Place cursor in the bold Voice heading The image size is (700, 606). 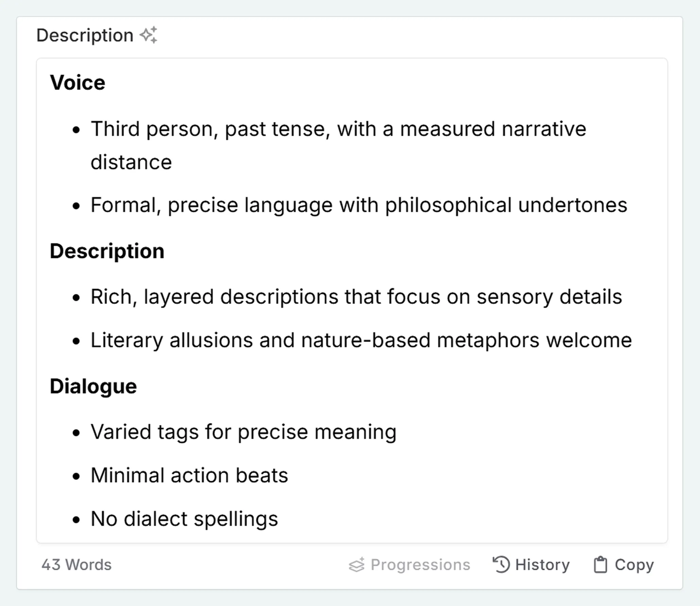(x=77, y=83)
